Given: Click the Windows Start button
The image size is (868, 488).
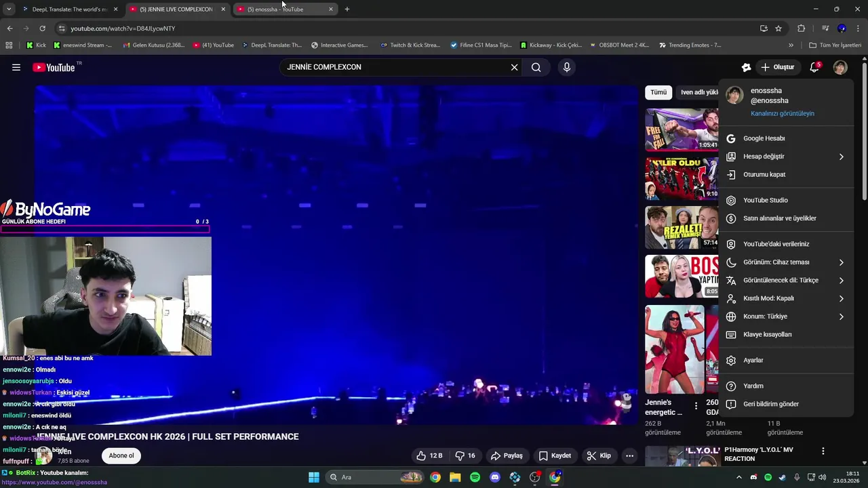Looking at the screenshot, I should click(x=314, y=477).
